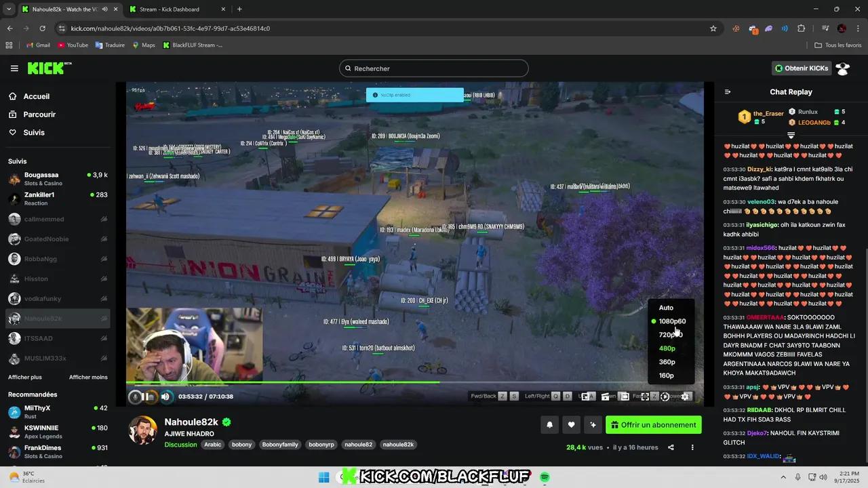This screenshot has height=488, width=868.
Task: Open recommended channel MiiThyX
Action: coord(58,412)
